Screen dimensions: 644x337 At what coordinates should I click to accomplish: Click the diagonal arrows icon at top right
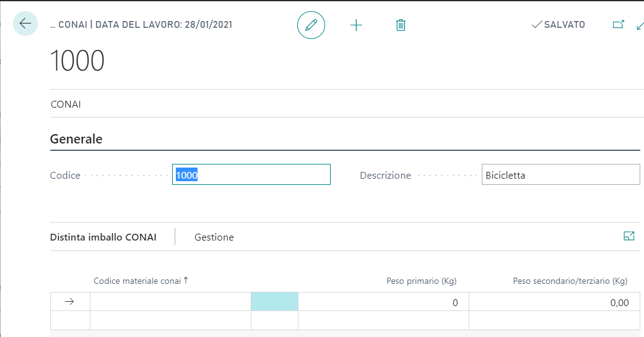tap(640, 25)
